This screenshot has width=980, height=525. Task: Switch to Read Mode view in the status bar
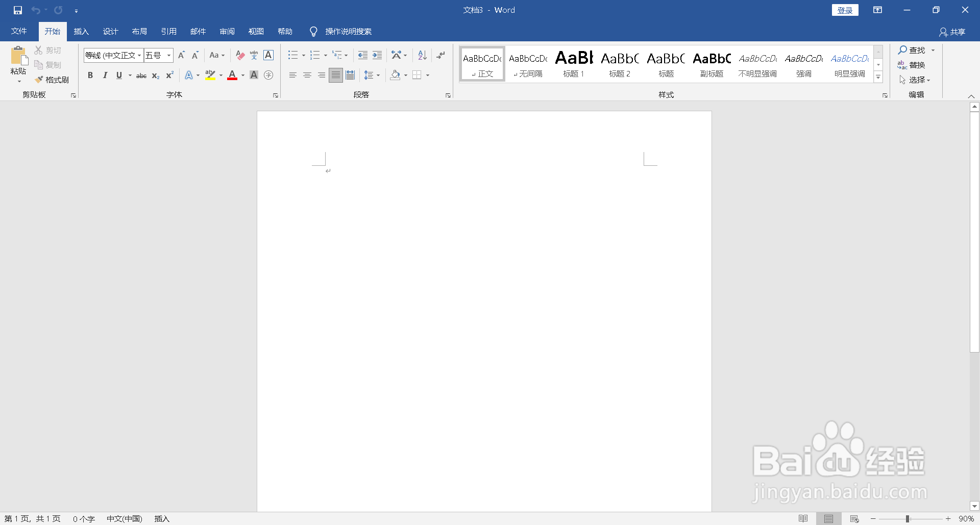(x=803, y=519)
